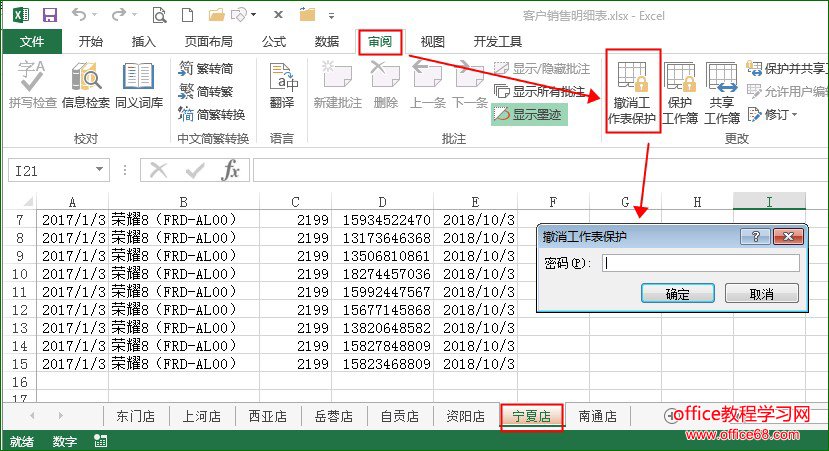Undo the last action

79,15
